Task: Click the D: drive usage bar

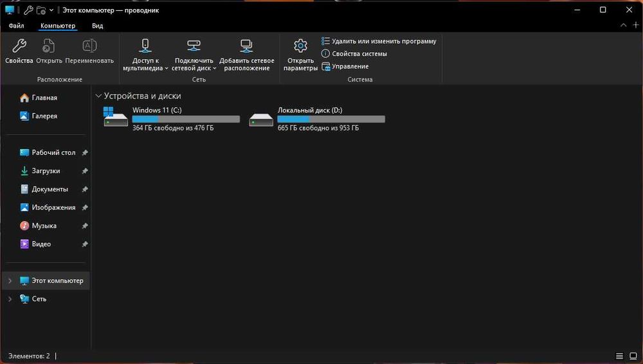Action: (331, 119)
